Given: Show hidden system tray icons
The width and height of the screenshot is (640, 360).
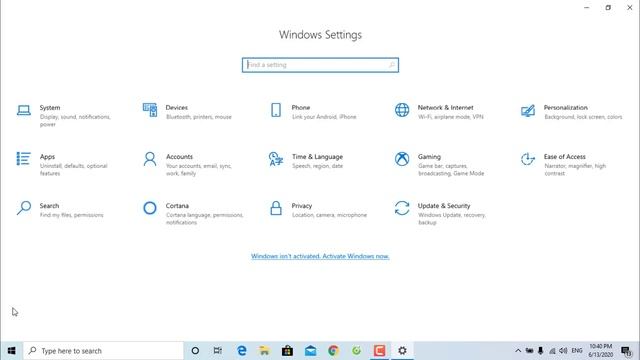Looking at the screenshot, I should click(x=518, y=351).
